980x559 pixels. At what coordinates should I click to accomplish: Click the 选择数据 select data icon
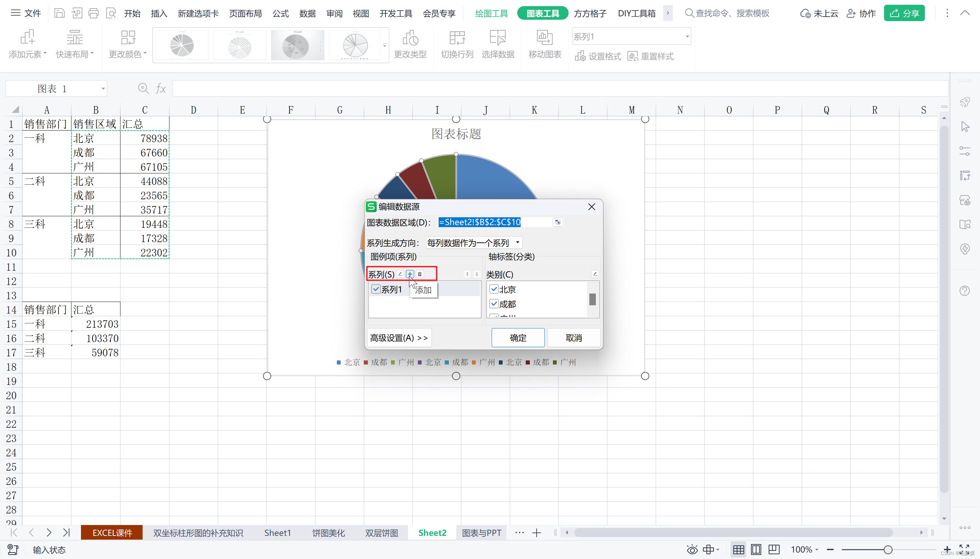[x=497, y=38]
